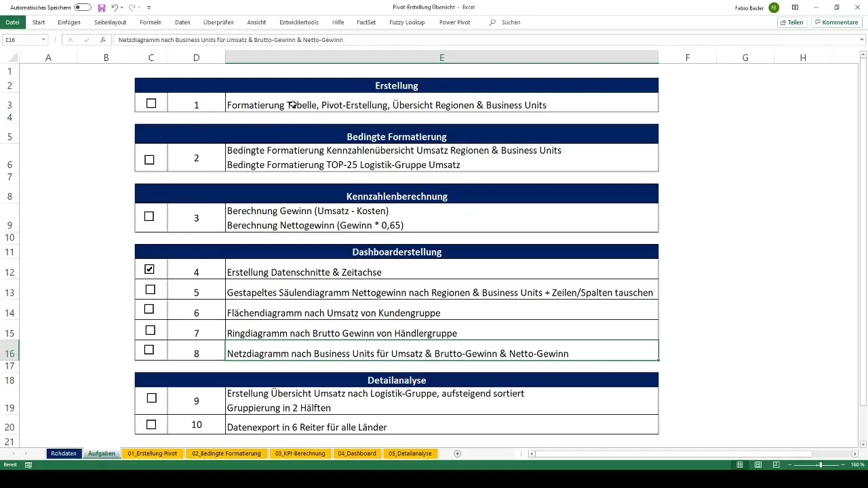Open the Name Box dropdown arrow
This screenshot has width=868, height=488.
click(x=43, y=40)
